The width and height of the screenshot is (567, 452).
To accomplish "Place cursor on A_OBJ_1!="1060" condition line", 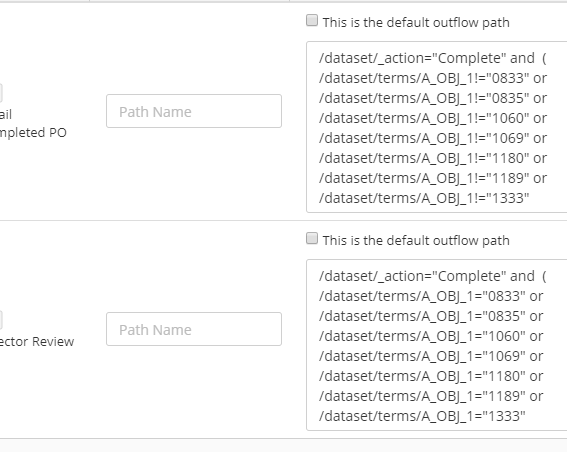I will 433,118.
